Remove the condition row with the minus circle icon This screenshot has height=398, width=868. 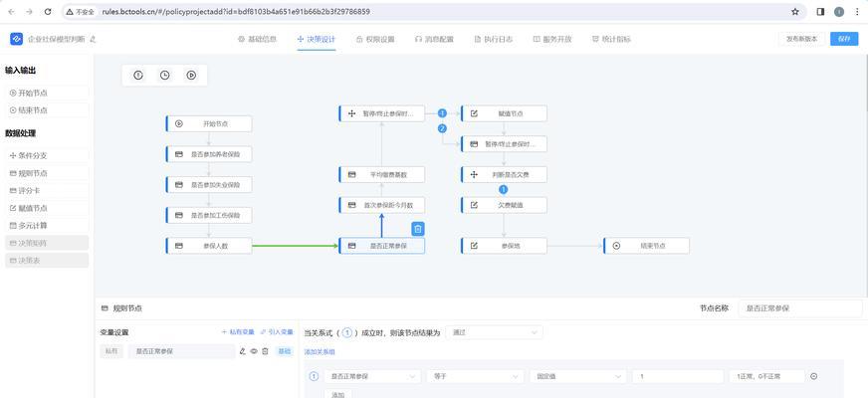[814, 376]
